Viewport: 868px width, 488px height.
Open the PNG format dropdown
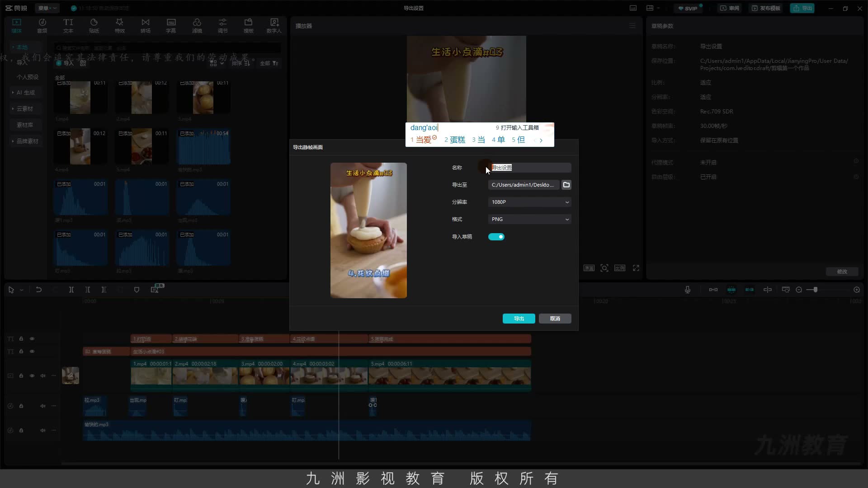(x=529, y=219)
